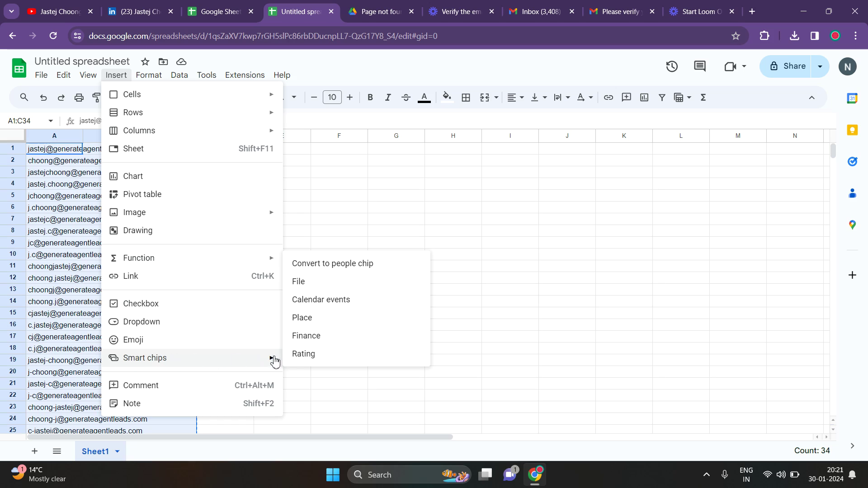
Task: Click the create filter icon
Action: 662,98
